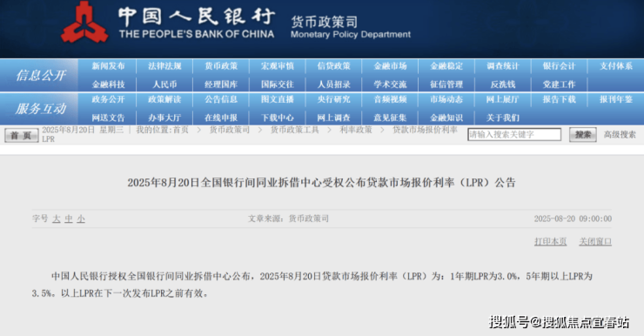The image size is (644, 336).
Task: Open the 下载中心 link
Action: [278, 118]
